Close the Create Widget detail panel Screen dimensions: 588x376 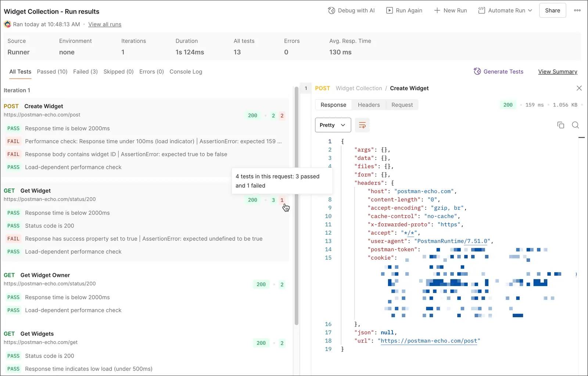[x=579, y=88]
